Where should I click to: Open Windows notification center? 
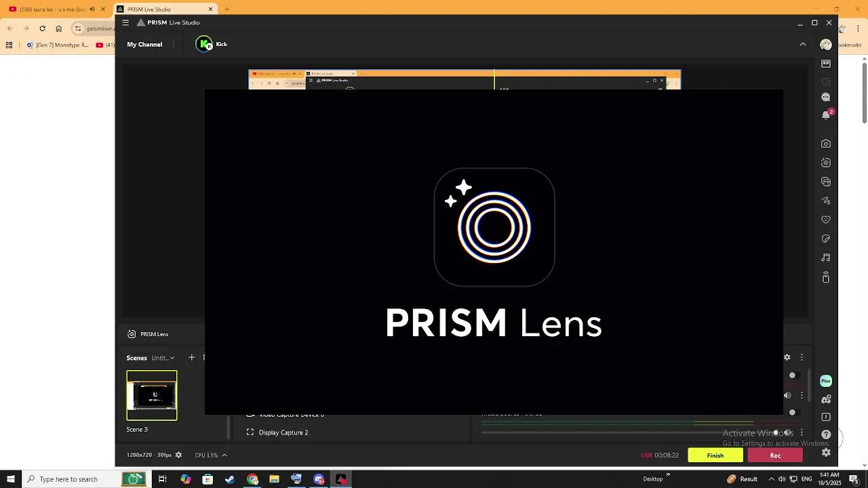click(x=854, y=479)
